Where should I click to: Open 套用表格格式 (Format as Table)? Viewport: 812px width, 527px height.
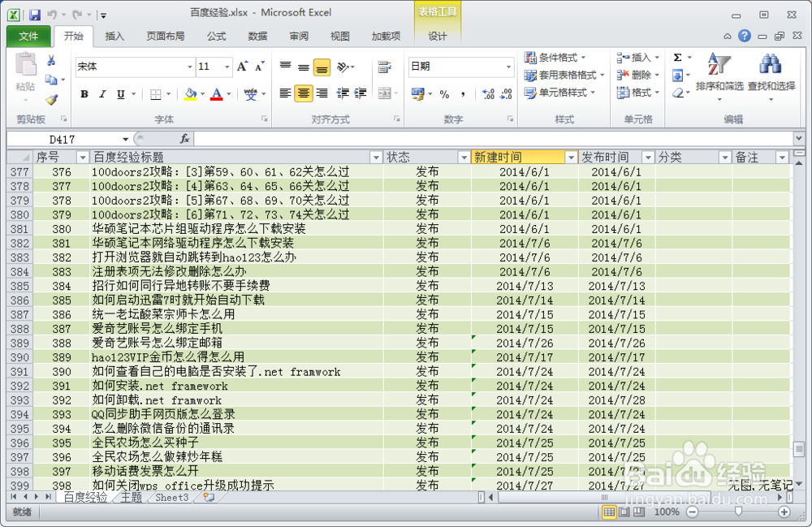[x=564, y=75]
